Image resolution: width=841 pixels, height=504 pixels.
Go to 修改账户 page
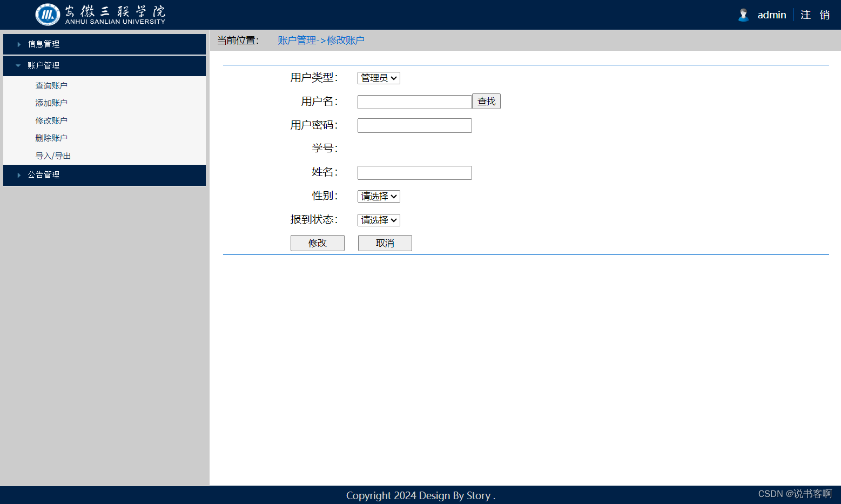pos(51,120)
